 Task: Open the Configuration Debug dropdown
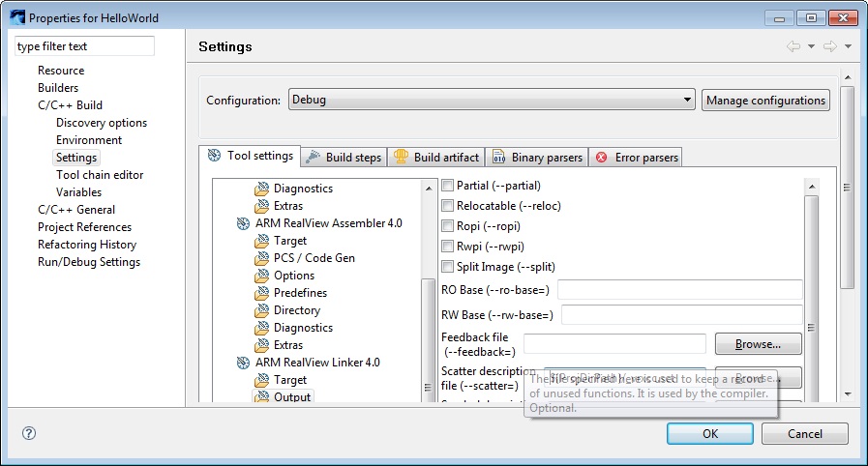pyautogui.click(x=492, y=100)
